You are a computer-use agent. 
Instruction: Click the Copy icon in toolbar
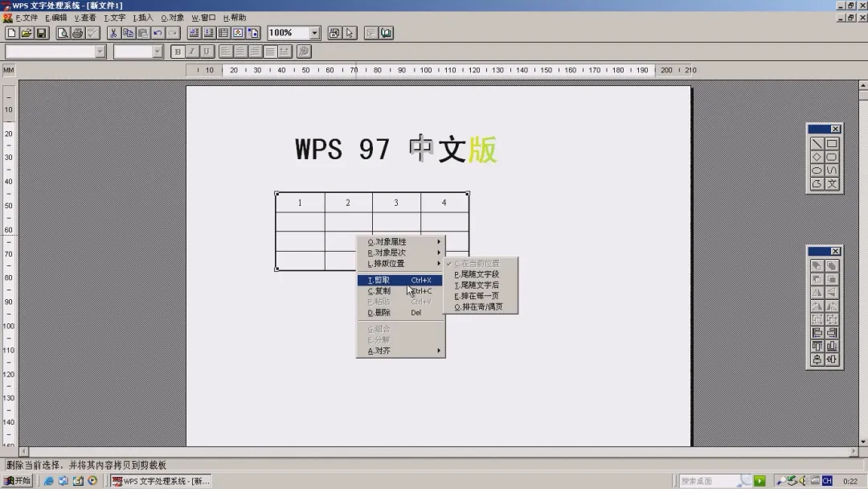128,33
